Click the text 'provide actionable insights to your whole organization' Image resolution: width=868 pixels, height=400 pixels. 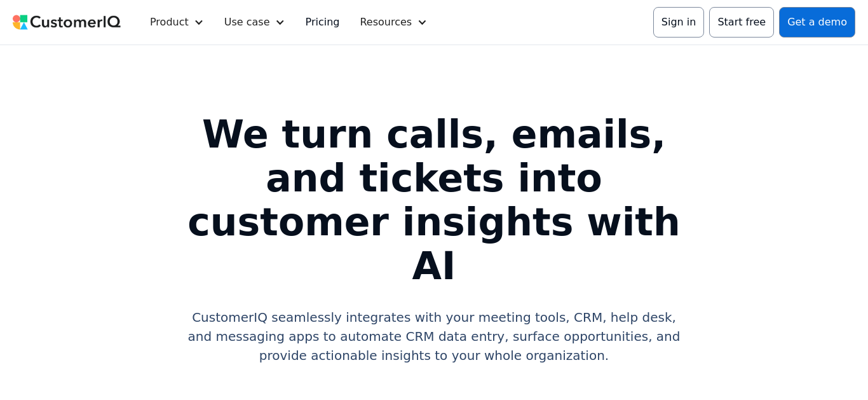pyautogui.click(x=434, y=355)
